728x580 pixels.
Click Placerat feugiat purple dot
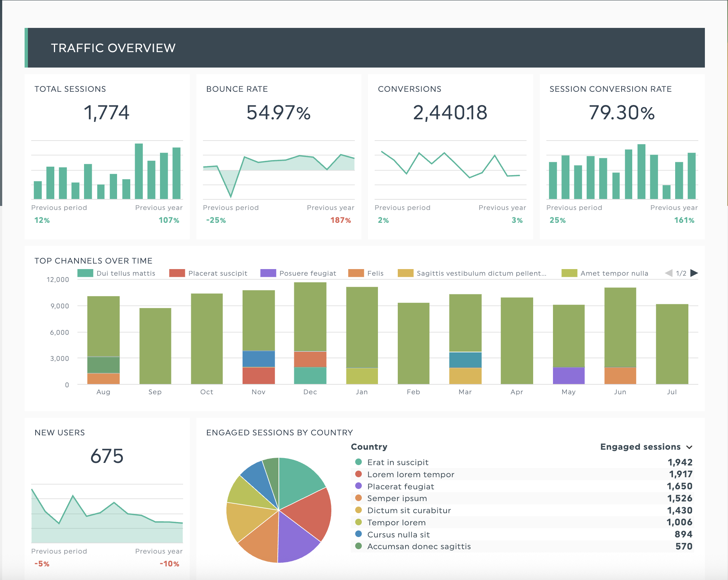click(358, 486)
